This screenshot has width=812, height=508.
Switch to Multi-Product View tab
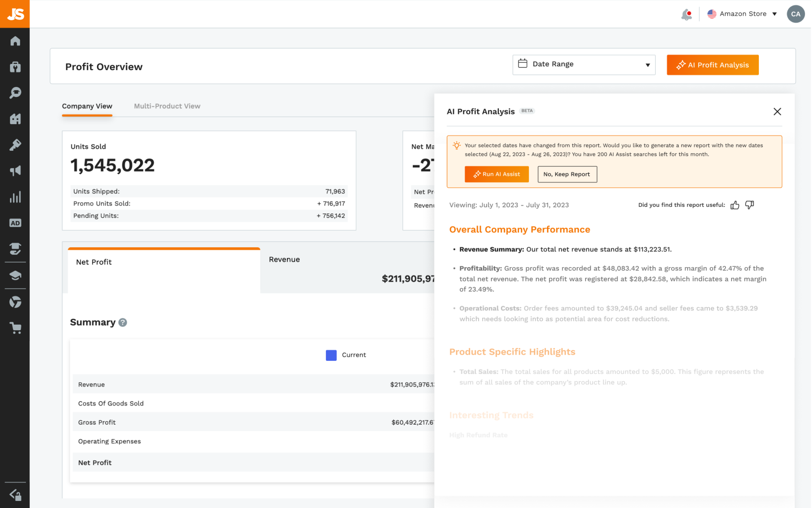tap(167, 105)
